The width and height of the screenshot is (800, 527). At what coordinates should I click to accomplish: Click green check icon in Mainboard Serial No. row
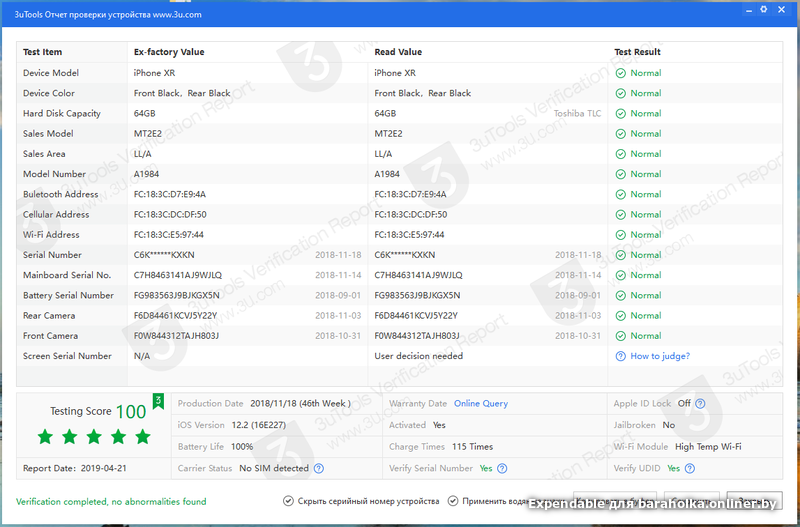pos(620,275)
